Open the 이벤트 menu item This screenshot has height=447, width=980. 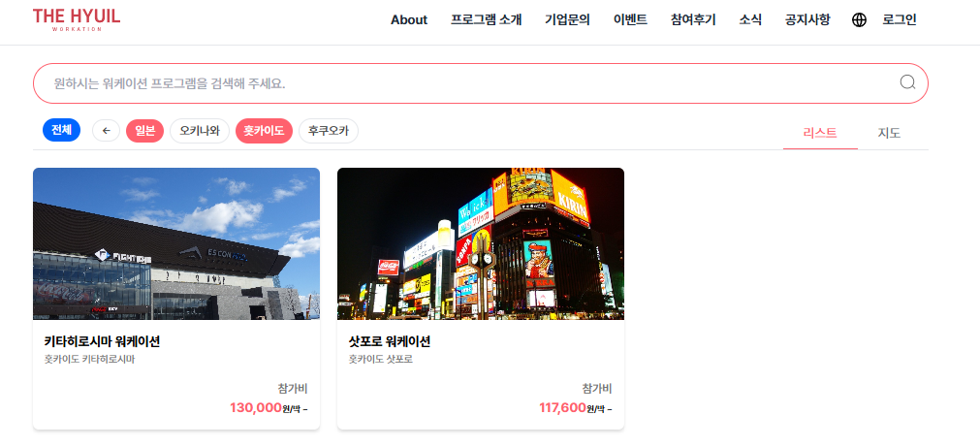pyautogui.click(x=631, y=20)
